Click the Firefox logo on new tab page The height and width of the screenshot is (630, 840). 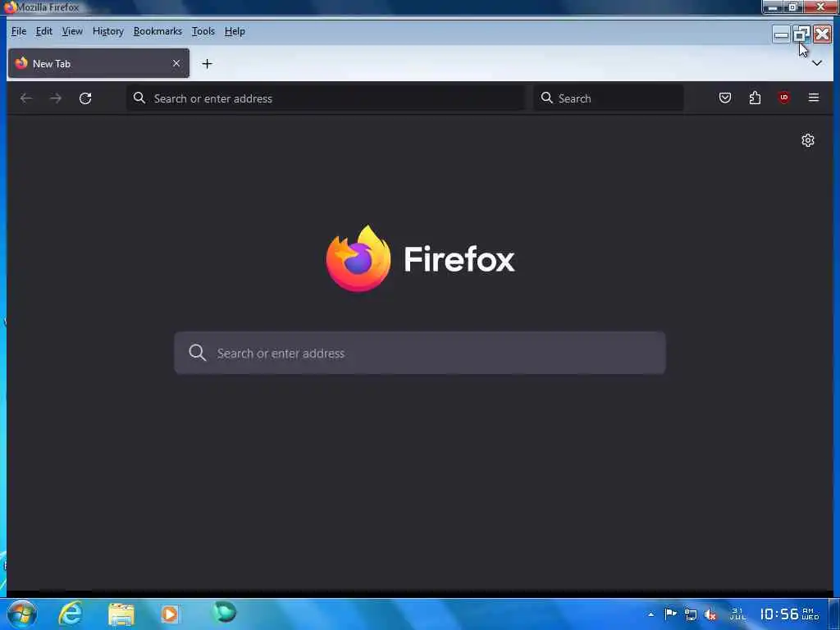tap(420, 258)
